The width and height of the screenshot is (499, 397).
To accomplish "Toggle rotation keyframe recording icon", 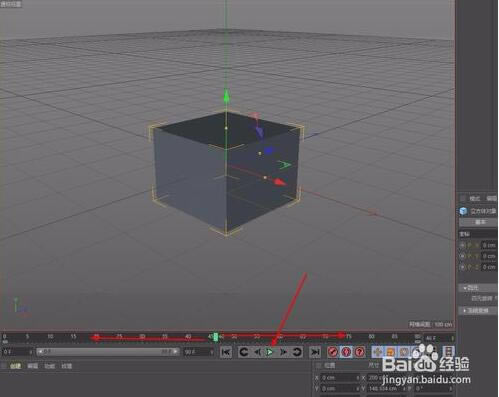I will point(404,352).
